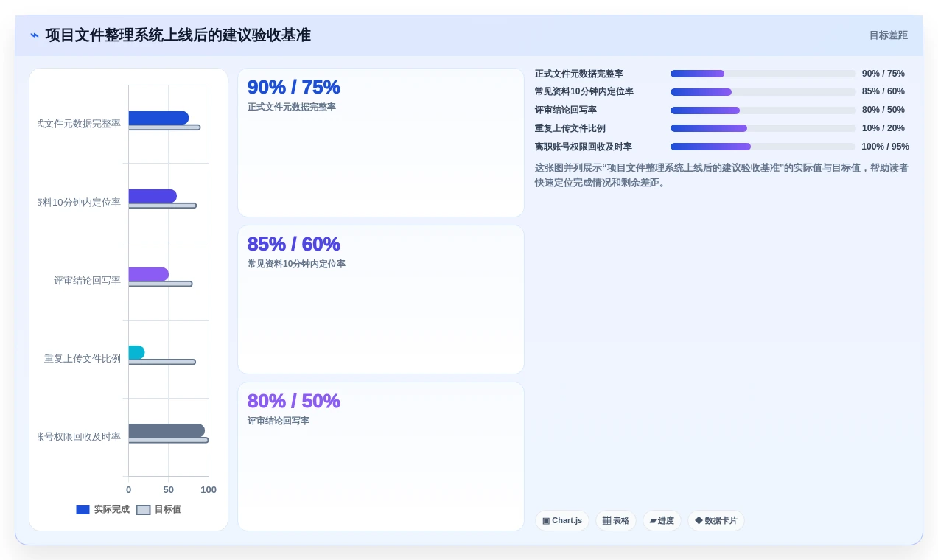Click the 正式文件元数据完整率 progress bar
The width and height of the screenshot is (938, 560).
[763, 74]
